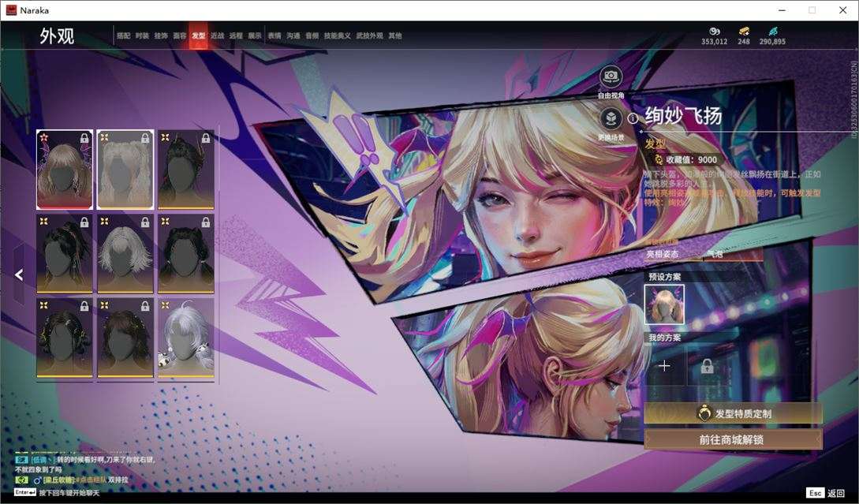Click the left arrow to collapse hairstyle list
The width and height of the screenshot is (859, 504).
point(19,274)
